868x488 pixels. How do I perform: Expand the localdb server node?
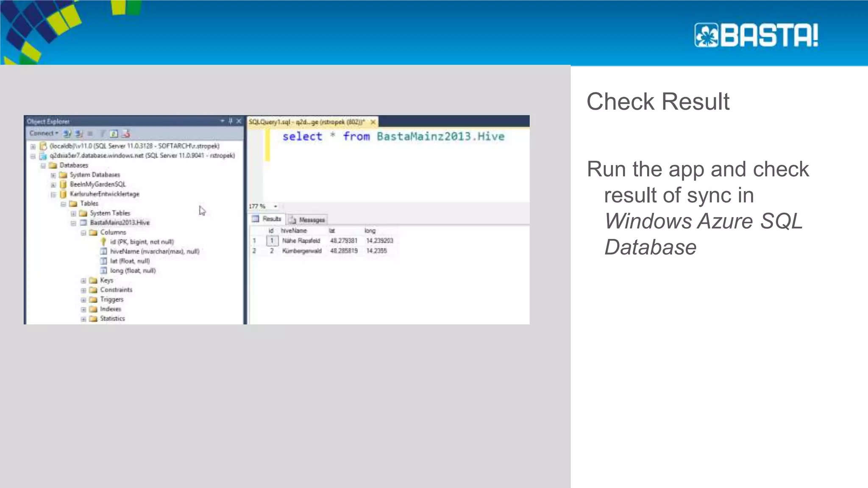coord(33,147)
